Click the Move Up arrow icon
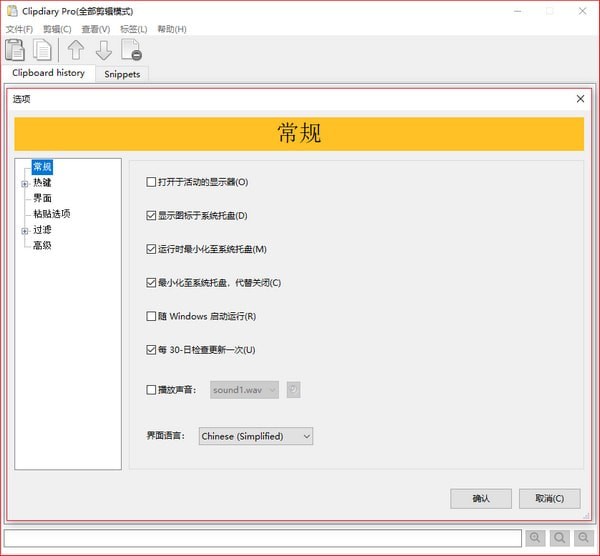This screenshot has width=600, height=556. click(76, 50)
